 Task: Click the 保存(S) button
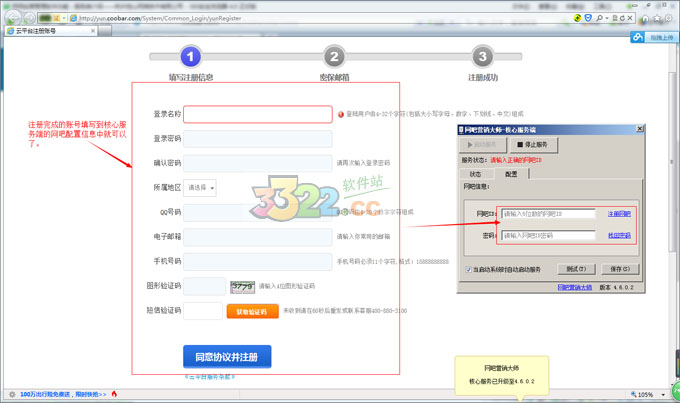(x=620, y=269)
